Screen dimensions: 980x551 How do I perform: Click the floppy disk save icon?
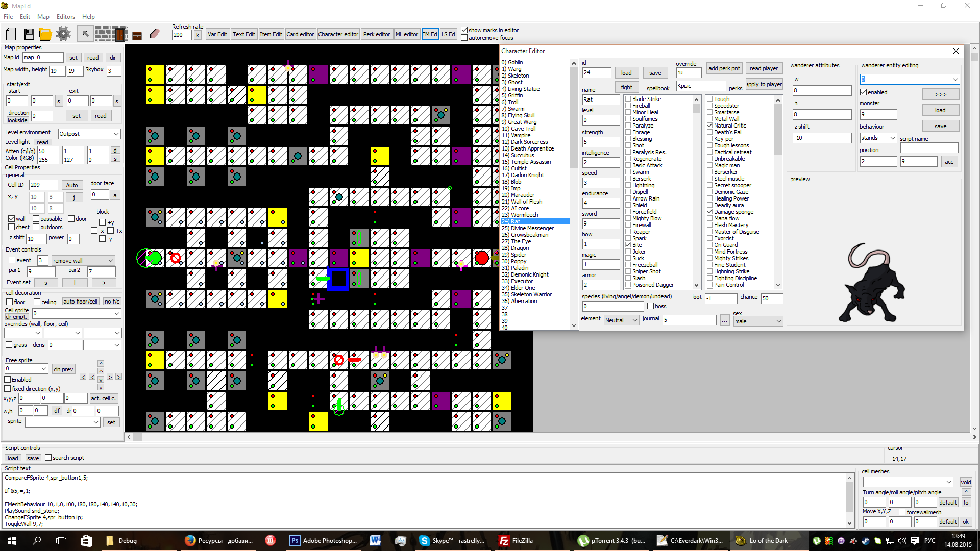29,34
